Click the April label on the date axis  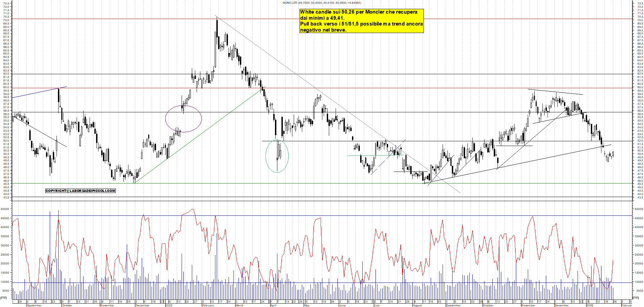click(x=273, y=305)
